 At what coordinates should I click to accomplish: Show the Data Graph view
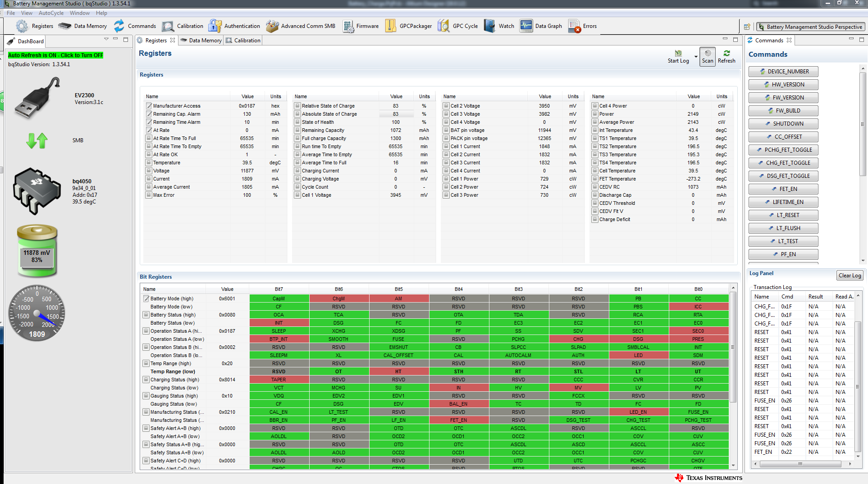541,26
